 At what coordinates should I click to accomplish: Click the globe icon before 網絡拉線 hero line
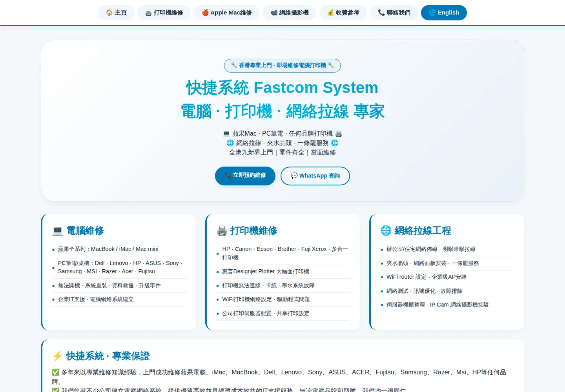coord(230,143)
